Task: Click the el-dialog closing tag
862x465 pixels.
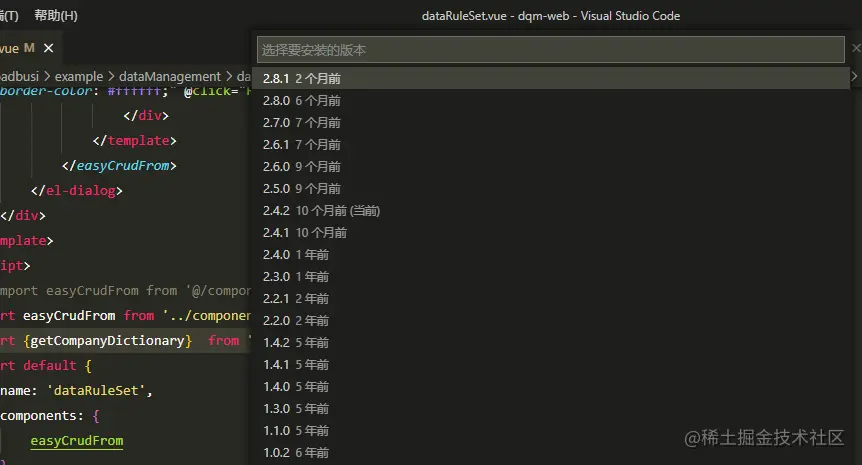Action: (x=77, y=191)
